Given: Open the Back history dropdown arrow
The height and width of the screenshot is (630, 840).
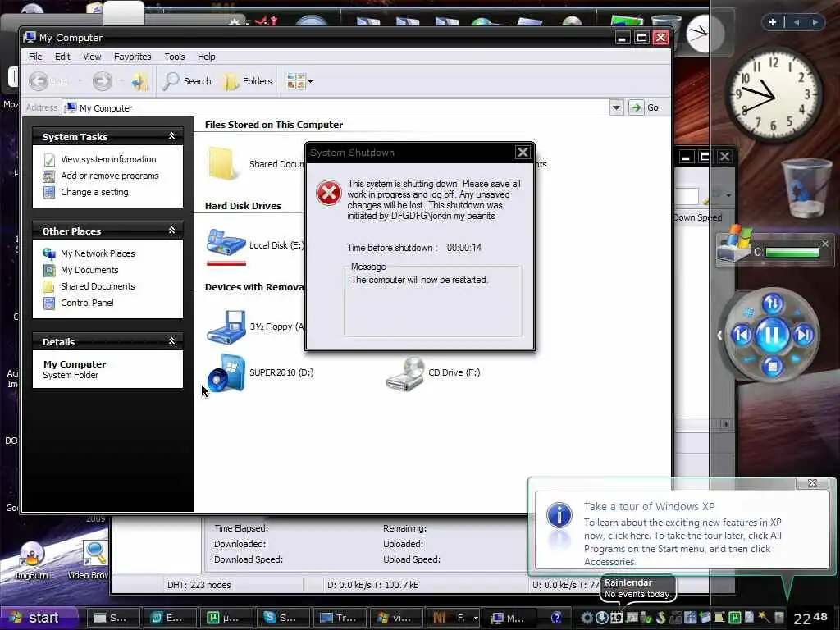Looking at the screenshot, I should (80, 81).
